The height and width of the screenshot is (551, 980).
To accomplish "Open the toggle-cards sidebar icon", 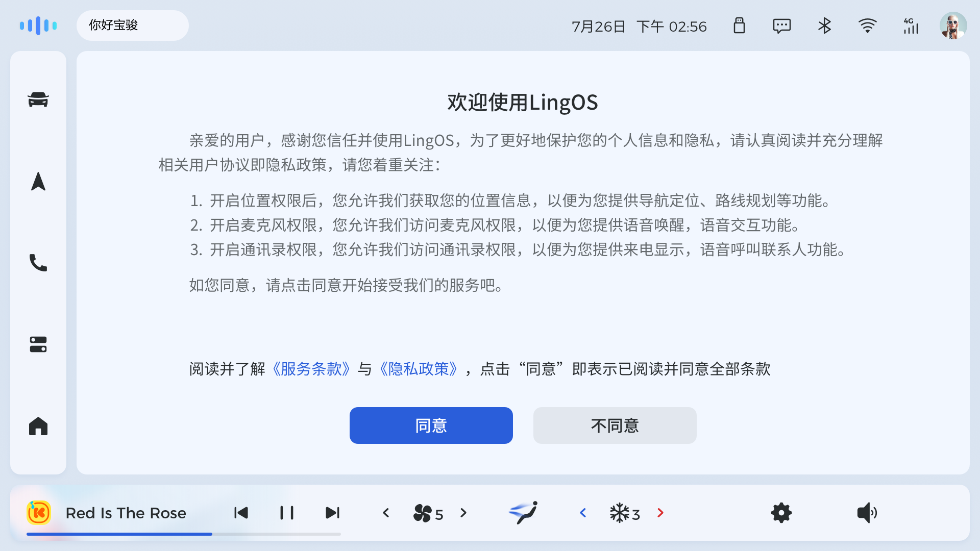I will (x=38, y=344).
